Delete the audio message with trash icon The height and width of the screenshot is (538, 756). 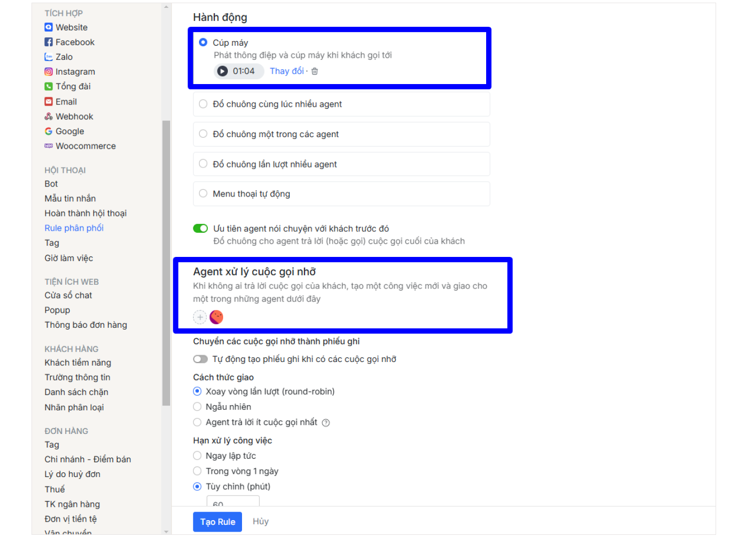pyautogui.click(x=314, y=71)
